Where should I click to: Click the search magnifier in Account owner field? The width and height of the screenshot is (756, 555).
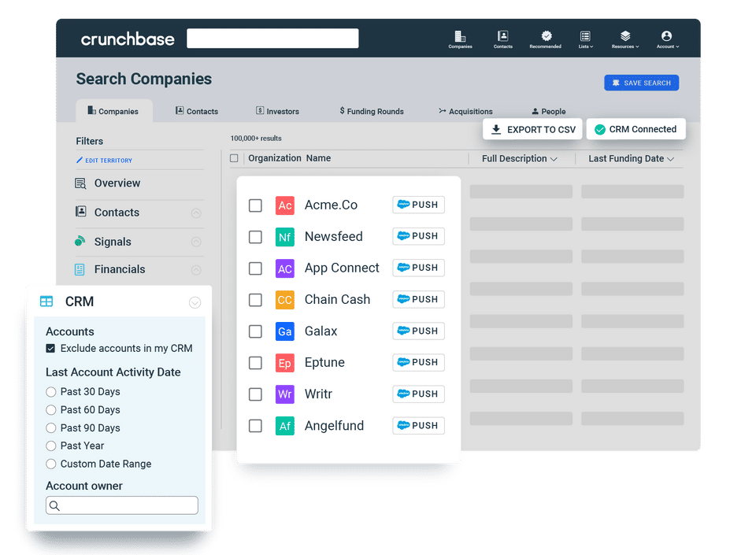(x=54, y=506)
